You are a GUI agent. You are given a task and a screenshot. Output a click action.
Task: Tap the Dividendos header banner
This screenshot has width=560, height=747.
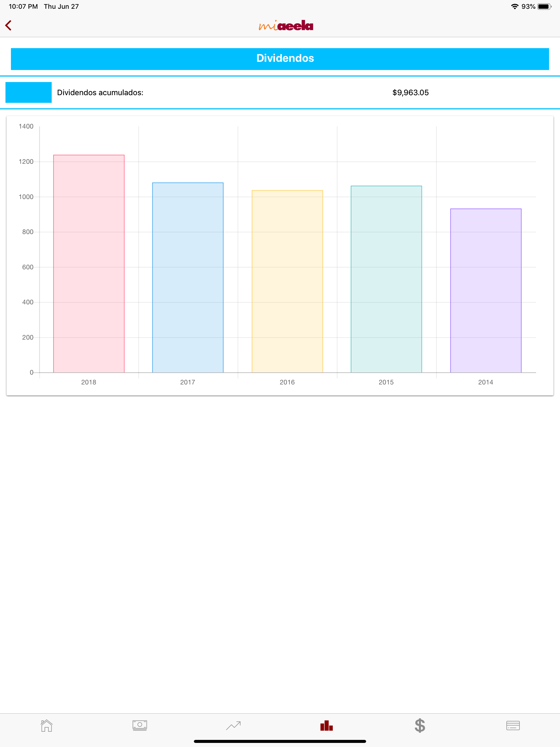click(280, 59)
